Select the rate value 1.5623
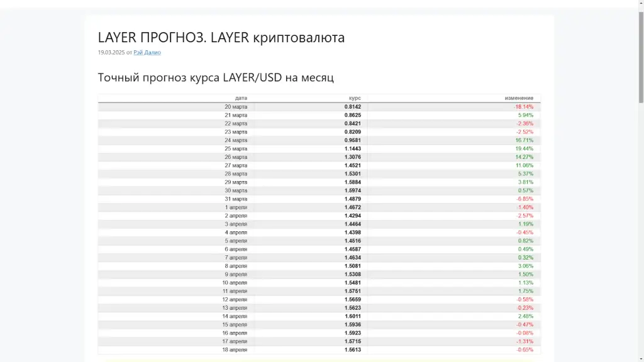This screenshot has height=362, width=644. (353, 308)
